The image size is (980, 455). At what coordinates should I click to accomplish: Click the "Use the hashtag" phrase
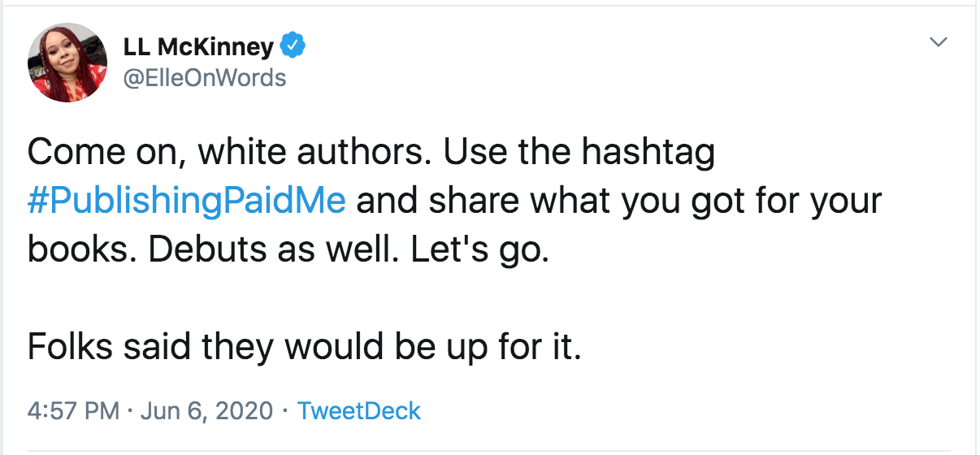tap(579, 152)
